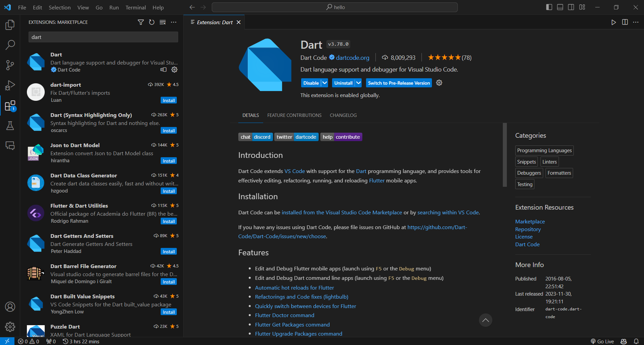Screen dimensions: 644x345
Task: Open the Manage gear in activity bar
Action: [10, 327]
